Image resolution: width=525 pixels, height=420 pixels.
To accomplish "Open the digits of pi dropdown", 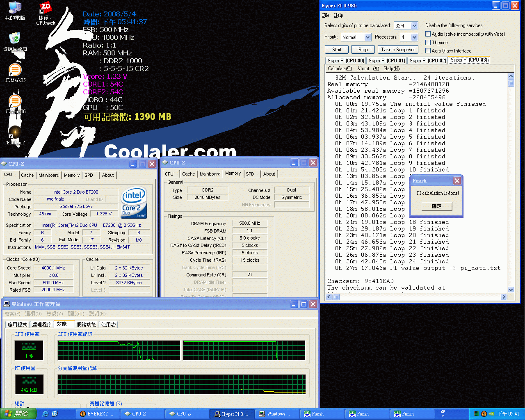I will (x=414, y=25).
